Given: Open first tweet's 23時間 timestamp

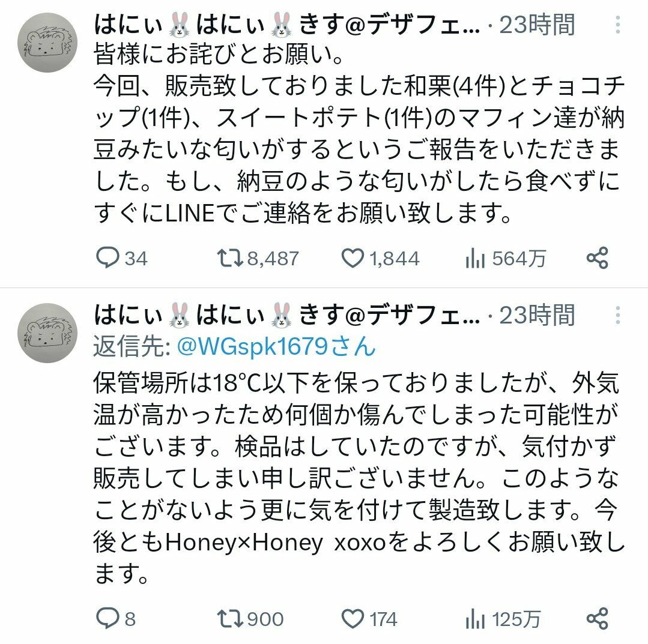Looking at the screenshot, I should 537,25.
